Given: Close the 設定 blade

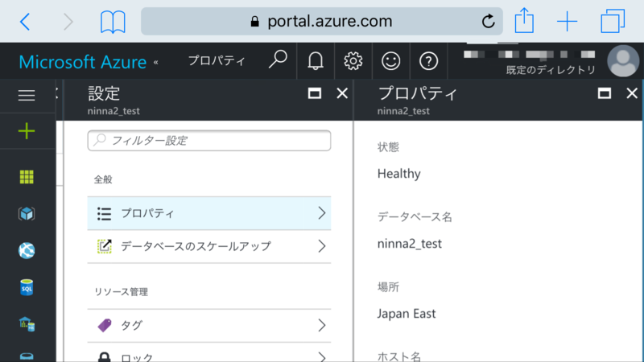Looking at the screenshot, I should click(342, 93).
